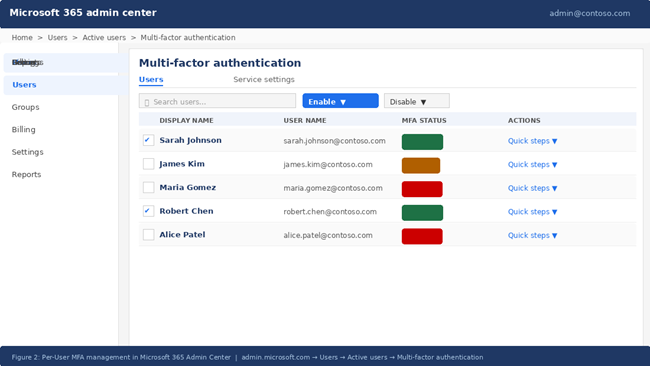This screenshot has width=650, height=366.
Task: Tick the checkbox for Alice Patel
Action: (x=148, y=235)
